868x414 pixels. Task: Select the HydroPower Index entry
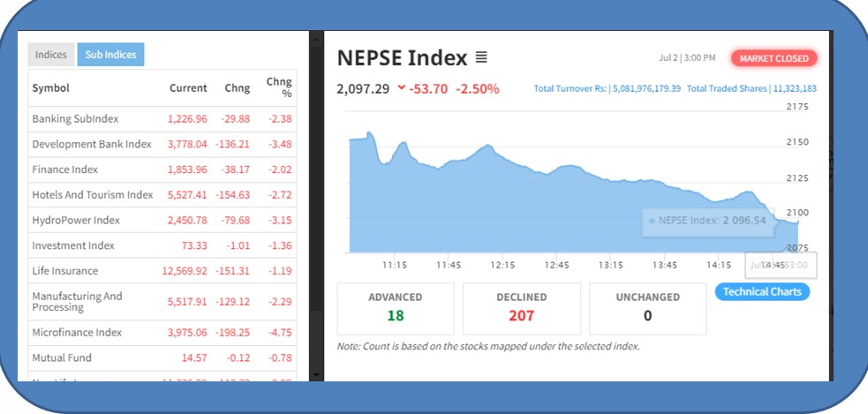pyautogui.click(x=76, y=220)
